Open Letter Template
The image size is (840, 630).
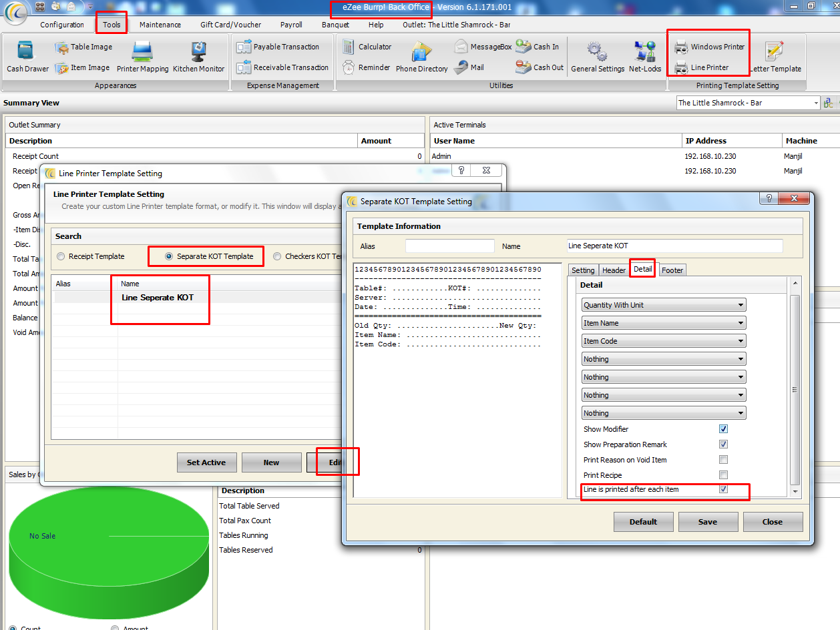(x=775, y=57)
